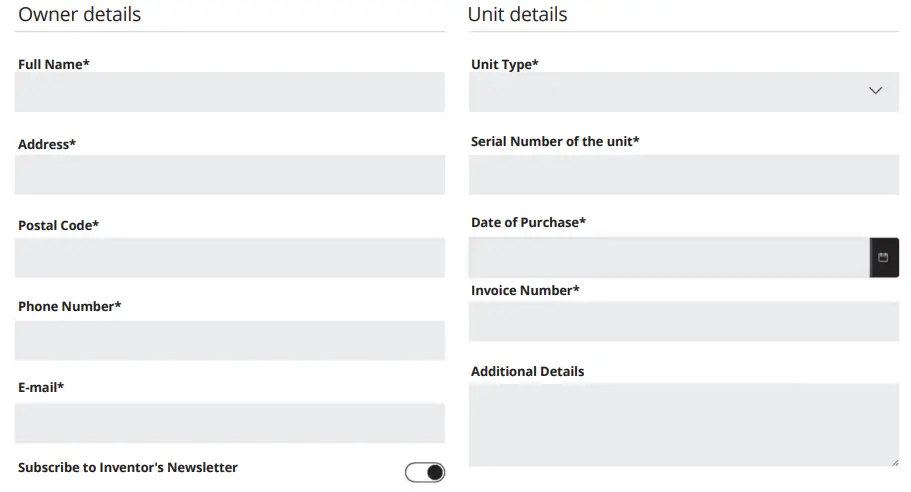Click the "Full Name*" label text
The height and width of the screenshot is (492, 911).
click(54, 64)
